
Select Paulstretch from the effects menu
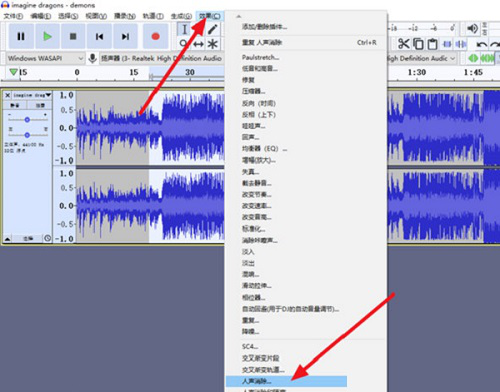coord(260,57)
